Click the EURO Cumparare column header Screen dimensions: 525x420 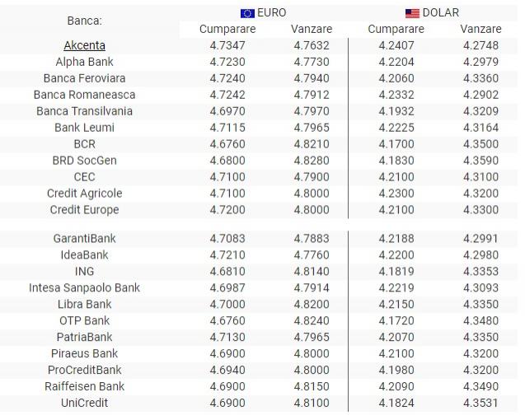(227, 29)
